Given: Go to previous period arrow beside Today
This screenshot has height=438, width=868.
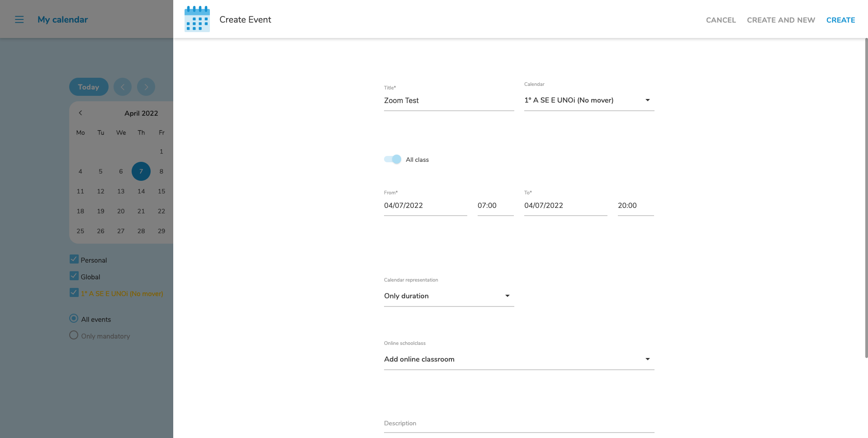Looking at the screenshot, I should [x=123, y=87].
